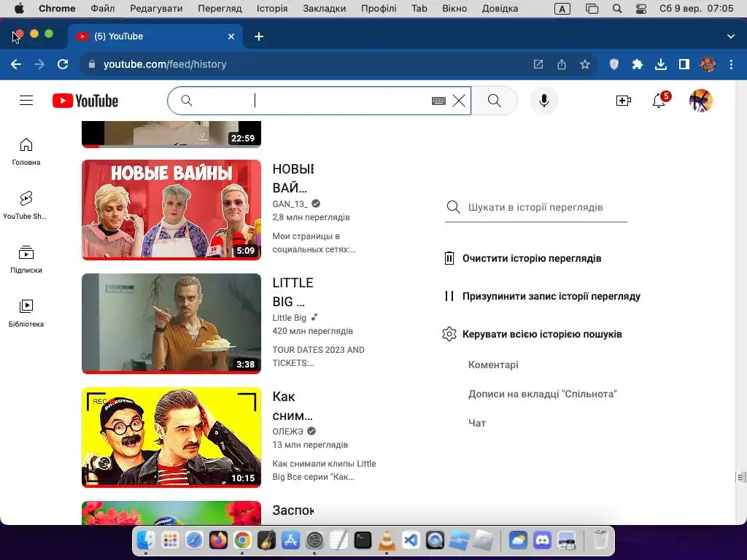Open the Перегляд menu
Viewport: 747px width, 560px height.
[x=220, y=9]
